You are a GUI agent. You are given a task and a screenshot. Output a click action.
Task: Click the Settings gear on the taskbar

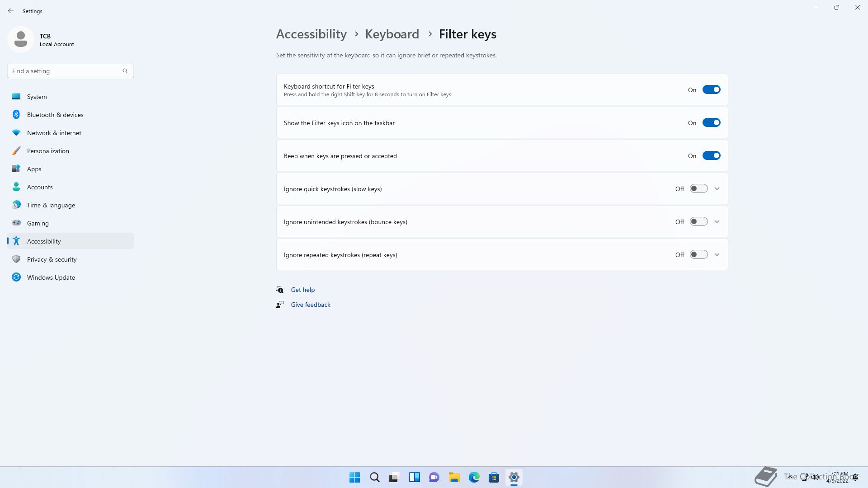pos(514,477)
